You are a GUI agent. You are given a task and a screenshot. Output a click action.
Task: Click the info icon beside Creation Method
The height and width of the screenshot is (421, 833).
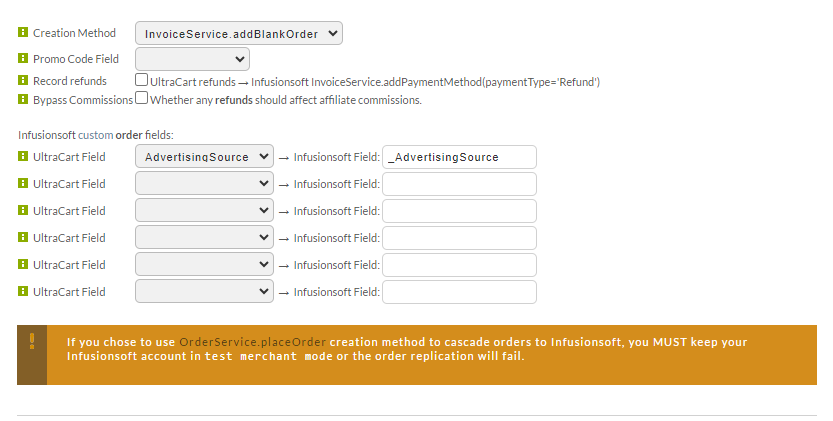click(x=23, y=32)
